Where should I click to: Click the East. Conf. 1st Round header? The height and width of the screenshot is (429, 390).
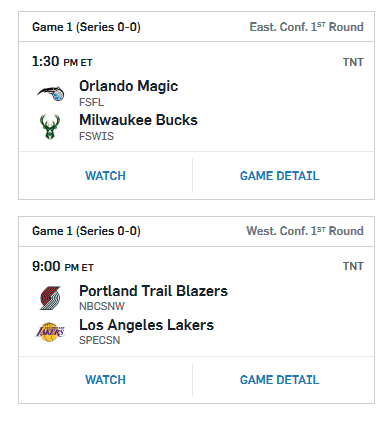click(306, 27)
